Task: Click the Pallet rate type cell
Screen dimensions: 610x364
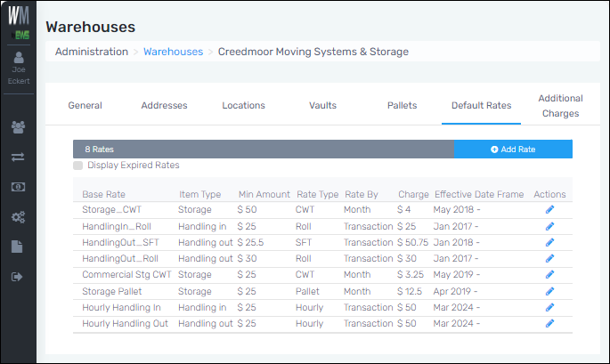Action: tap(307, 291)
